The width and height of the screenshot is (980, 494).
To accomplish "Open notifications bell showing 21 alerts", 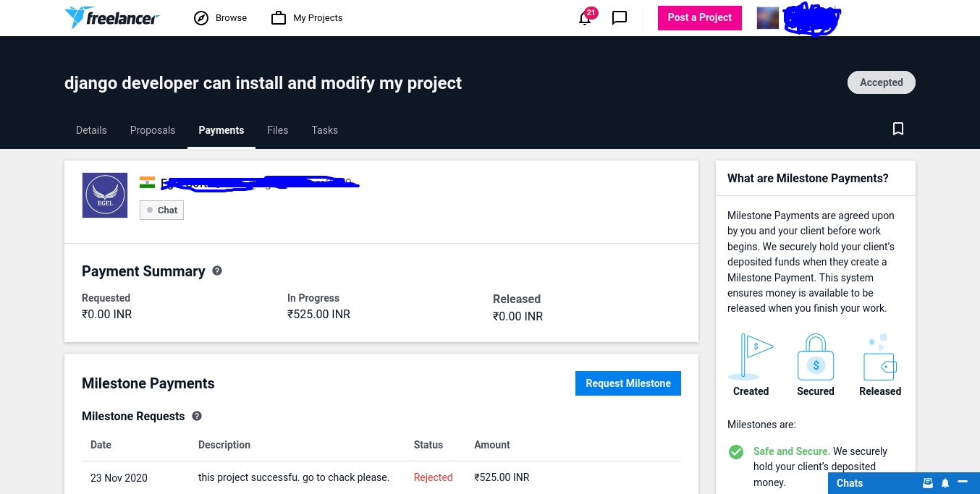I will pos(585,19).
